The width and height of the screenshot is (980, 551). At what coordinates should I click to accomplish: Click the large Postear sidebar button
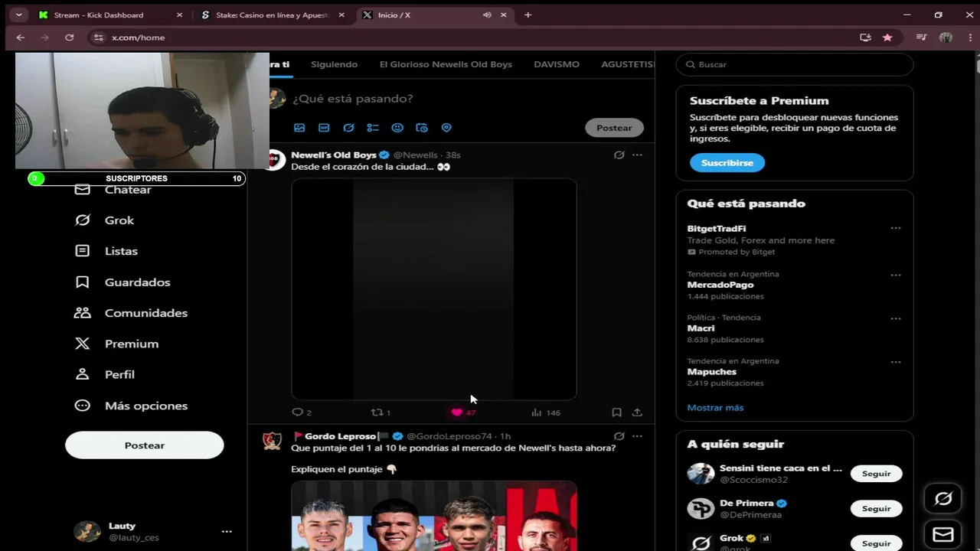[x=145, y=445]
